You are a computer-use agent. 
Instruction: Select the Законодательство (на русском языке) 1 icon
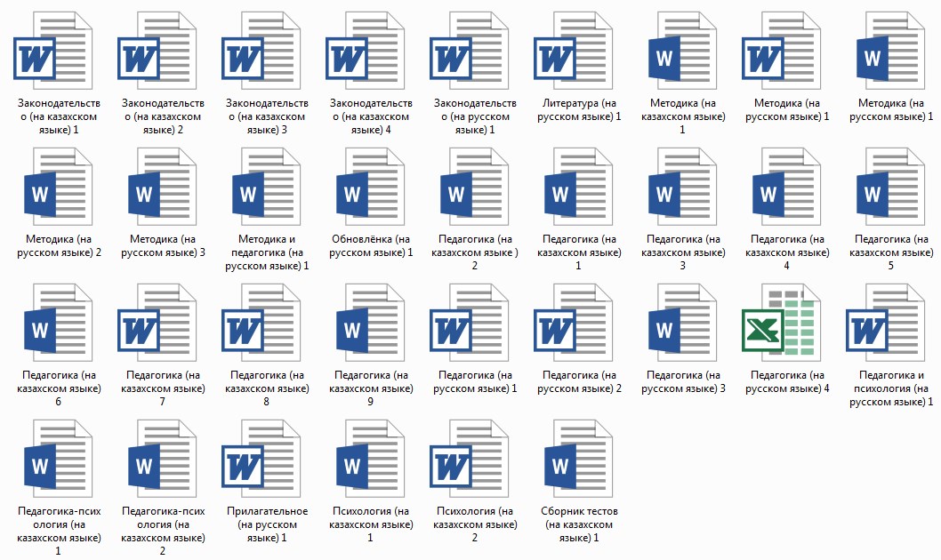click(470, 51)
